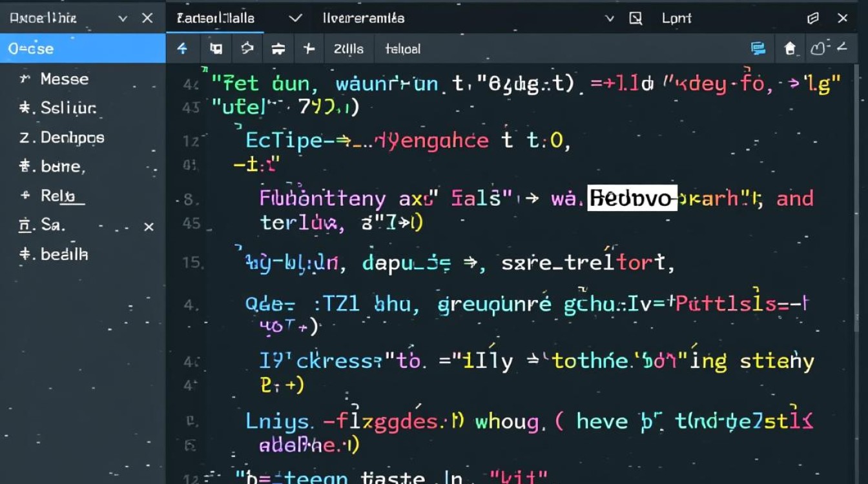Screen dimensions: 868x484
Task: Switch to the IIvereremilɛs tab
Action: pyautogui.click(x=364, y=18)
